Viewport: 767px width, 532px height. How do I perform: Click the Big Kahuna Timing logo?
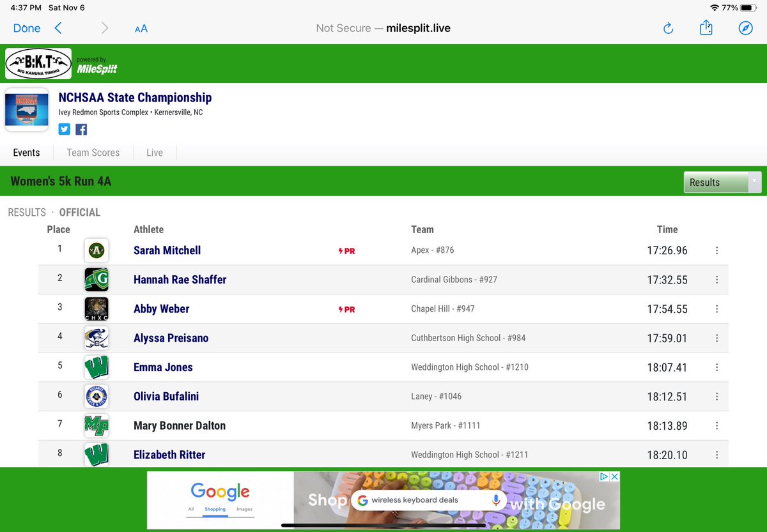[x=38, y=63]
